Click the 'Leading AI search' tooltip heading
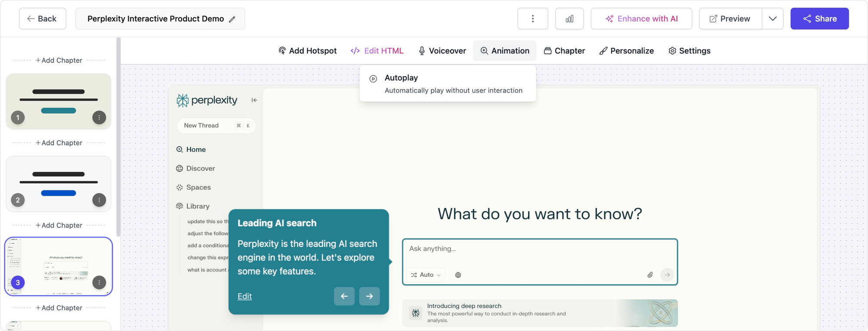The image size is (868, 331). pyautogui.click(x=277, y=223)
